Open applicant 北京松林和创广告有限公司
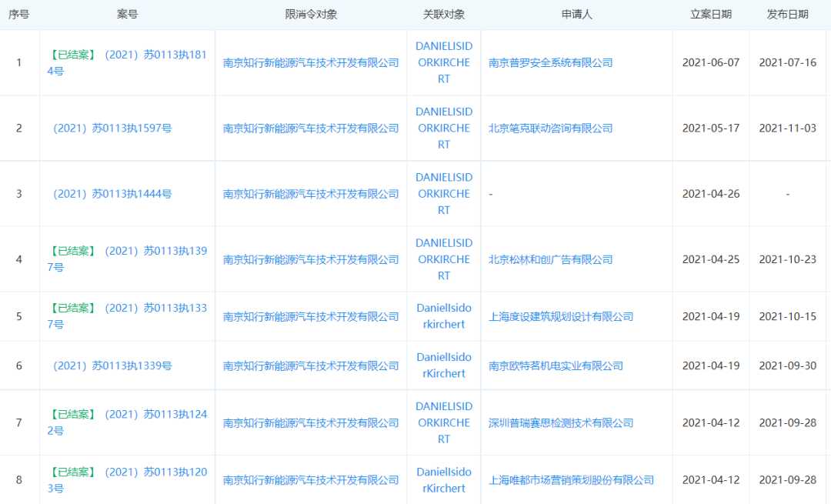The width and height of the screenshot is (831, 504). [551, 259]
